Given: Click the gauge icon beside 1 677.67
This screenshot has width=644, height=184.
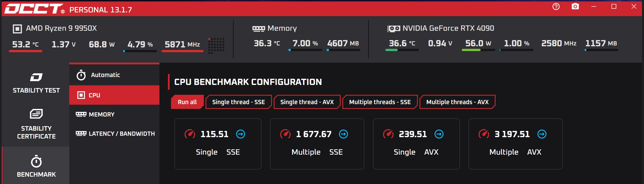Looking at the screenshot, I should click(285, 134).
